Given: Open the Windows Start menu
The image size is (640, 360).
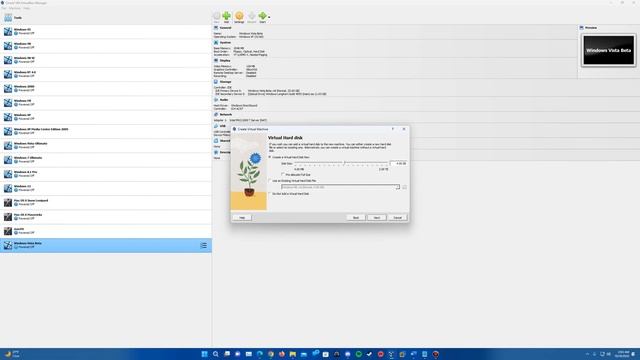Looking at the screenshot, I should coord(204,354).
